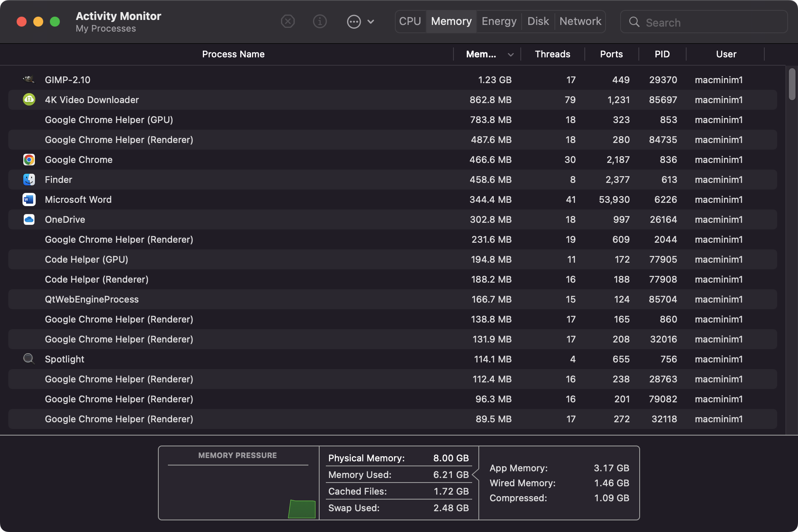Sort by the Memory column header
The width and height of the screenshot is (798, 532).
(x=481, y=54)
